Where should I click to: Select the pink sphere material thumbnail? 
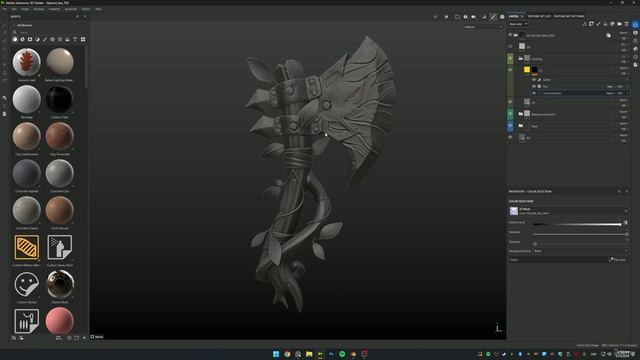click(x=60, y=321)
